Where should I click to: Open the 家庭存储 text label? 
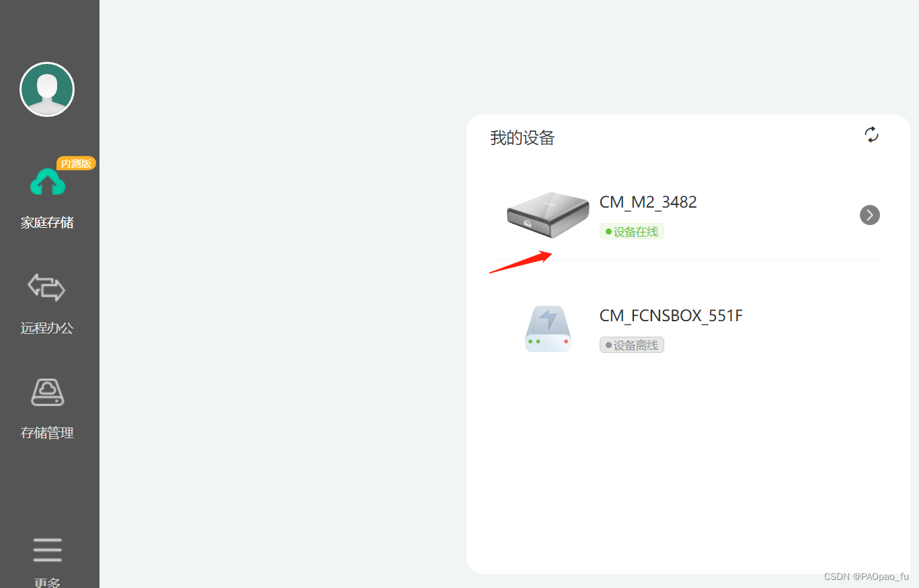tap(47, 222)
